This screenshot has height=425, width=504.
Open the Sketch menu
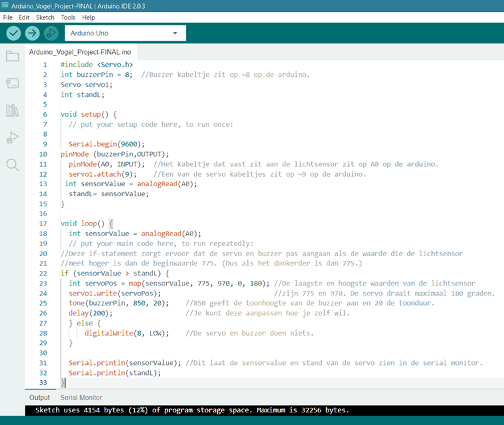tap(45, 17)
